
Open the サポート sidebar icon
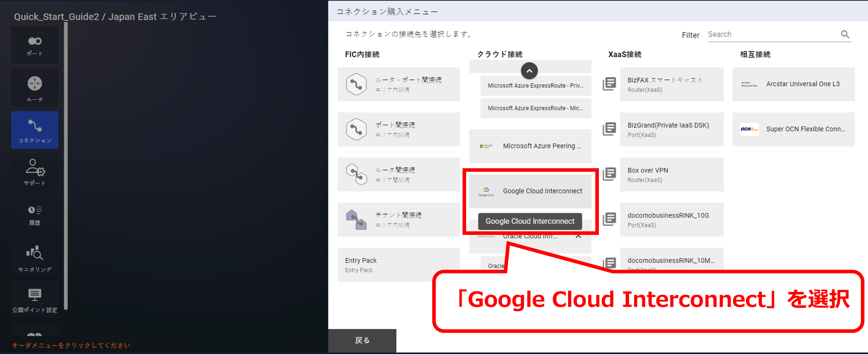35,172
